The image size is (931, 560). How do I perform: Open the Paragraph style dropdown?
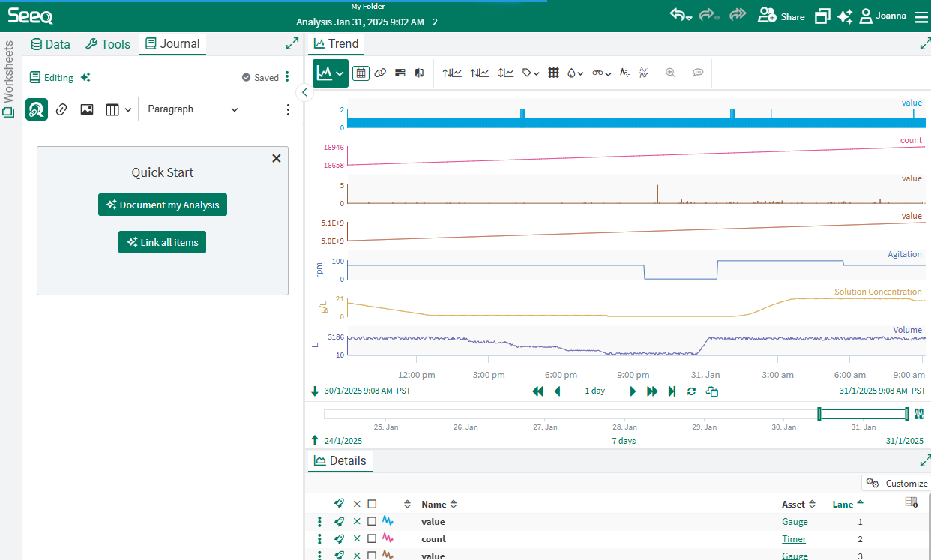pos(193,109)
